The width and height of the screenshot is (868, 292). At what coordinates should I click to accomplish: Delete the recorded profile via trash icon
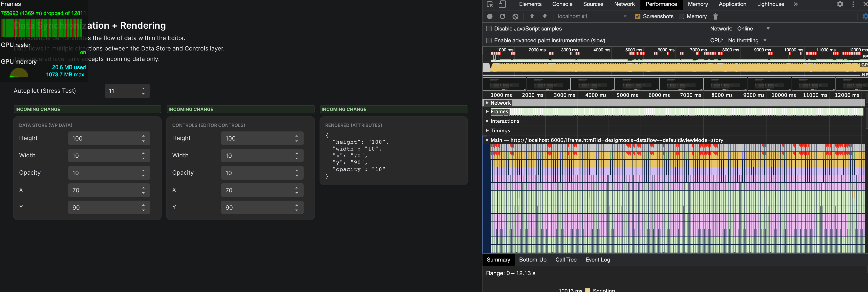coord(715,16)
